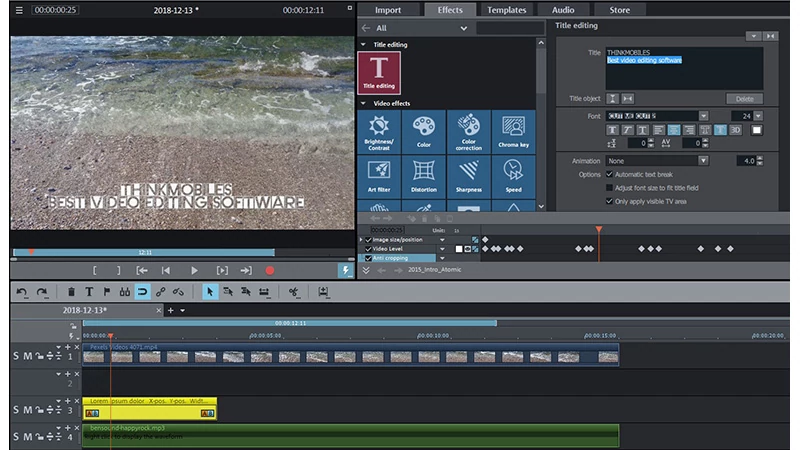
Task: Toggle magnetic object snapping
Action: point(142,292)
